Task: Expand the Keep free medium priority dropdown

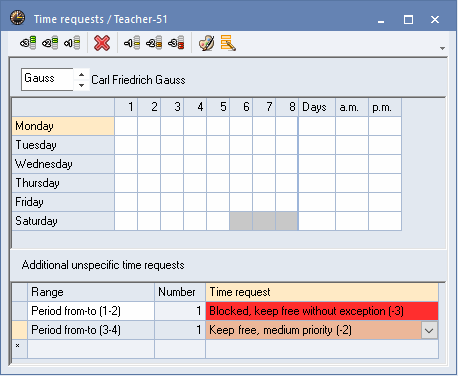Action: 429,331
